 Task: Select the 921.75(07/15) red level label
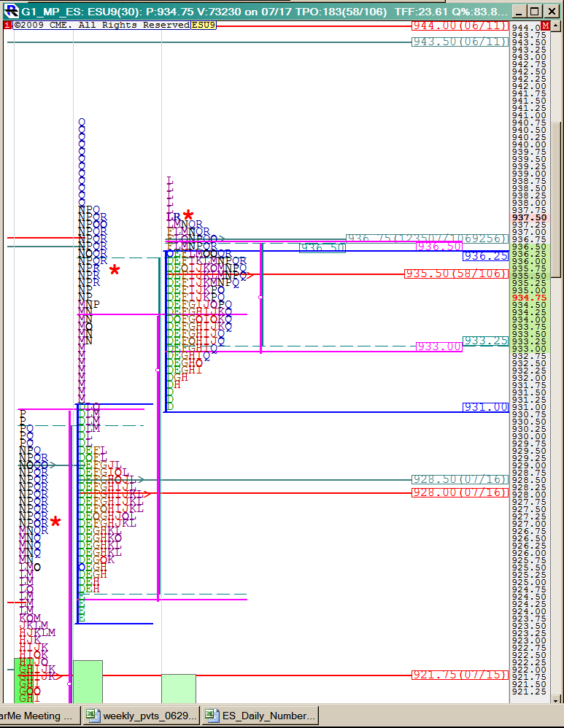coord(460,675)
